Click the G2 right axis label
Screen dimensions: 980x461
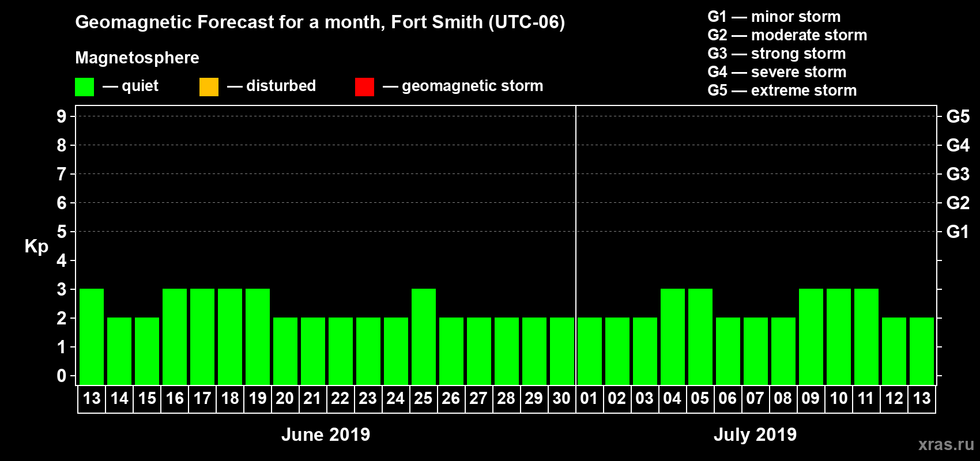point(958,203)
